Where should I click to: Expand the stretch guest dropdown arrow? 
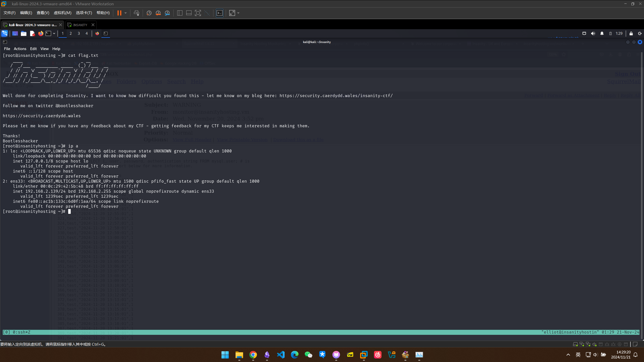point(238,13)
